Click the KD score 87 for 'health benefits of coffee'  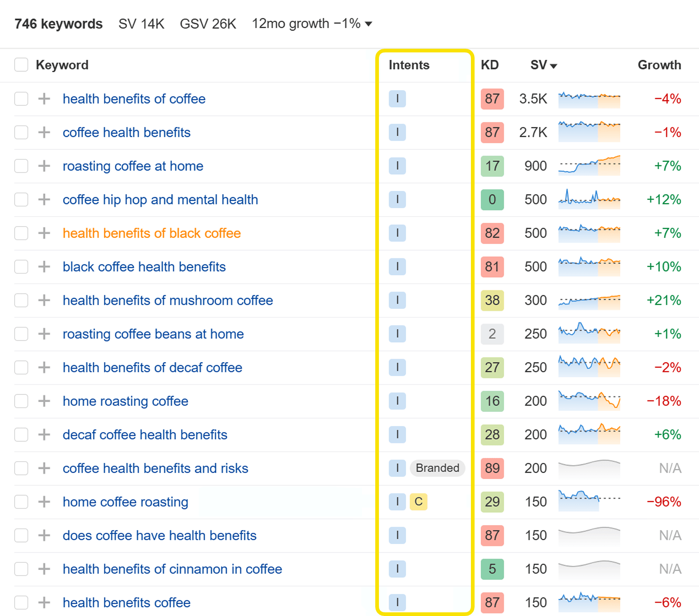pyautogui.click(x=492, y=99)
